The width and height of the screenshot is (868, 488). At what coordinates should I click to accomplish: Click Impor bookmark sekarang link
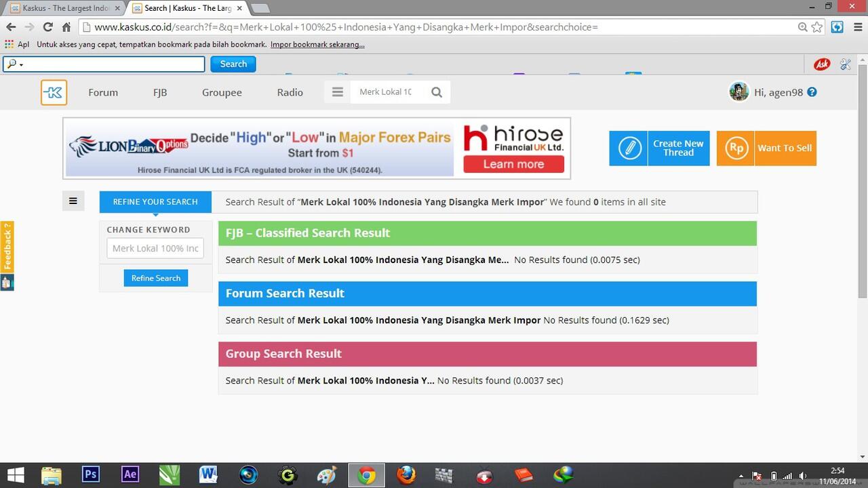click(317, 45)
